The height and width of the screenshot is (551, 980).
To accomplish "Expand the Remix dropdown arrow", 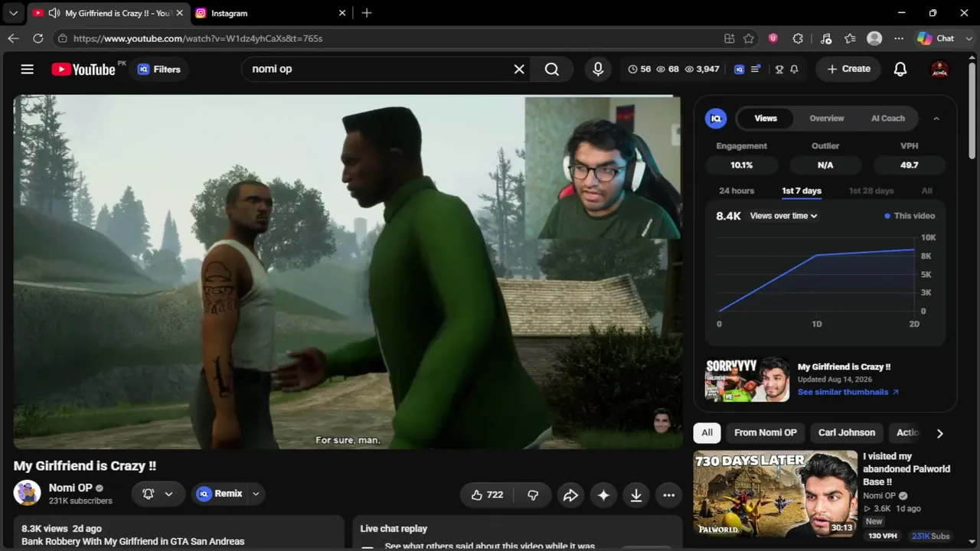I will point(256,494).
